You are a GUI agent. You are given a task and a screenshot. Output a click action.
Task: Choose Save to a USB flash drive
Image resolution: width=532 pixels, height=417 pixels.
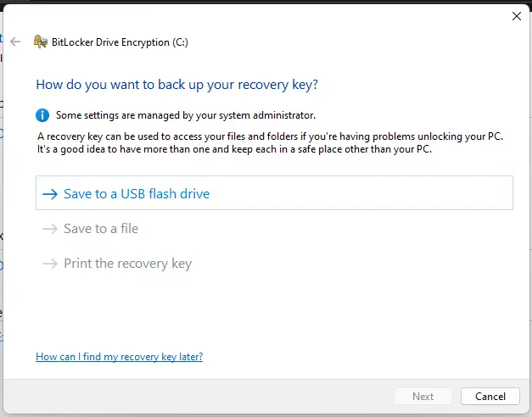pyautogui.click(x=136, y=194)
